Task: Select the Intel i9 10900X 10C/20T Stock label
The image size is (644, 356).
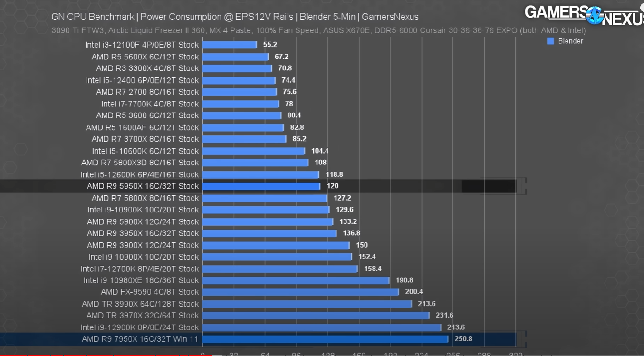Action: (x=144, y=257)
